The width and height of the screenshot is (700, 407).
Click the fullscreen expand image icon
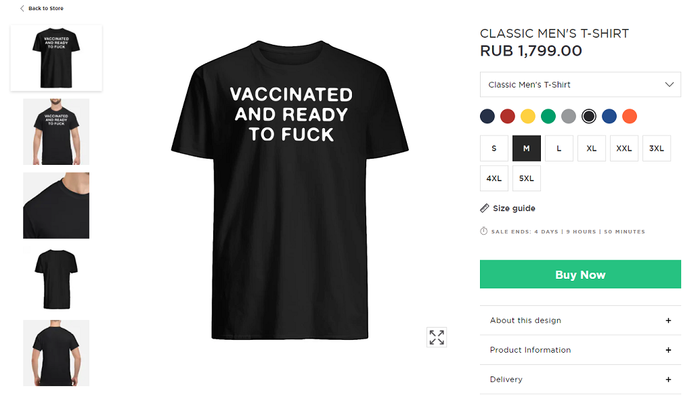click(436, 337)
